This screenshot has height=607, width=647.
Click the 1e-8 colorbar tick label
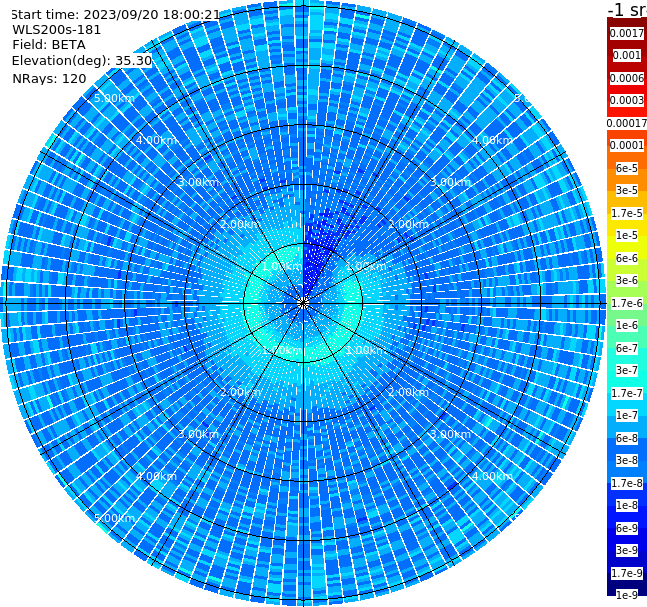pyautogui.click(x=627, y=505)
